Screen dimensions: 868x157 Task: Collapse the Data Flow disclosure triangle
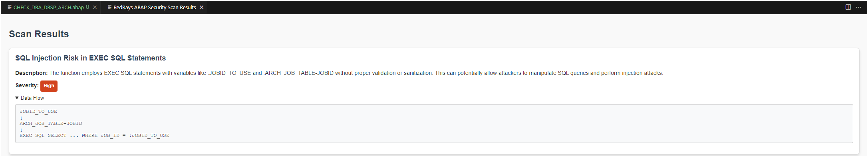pos(17,98)
